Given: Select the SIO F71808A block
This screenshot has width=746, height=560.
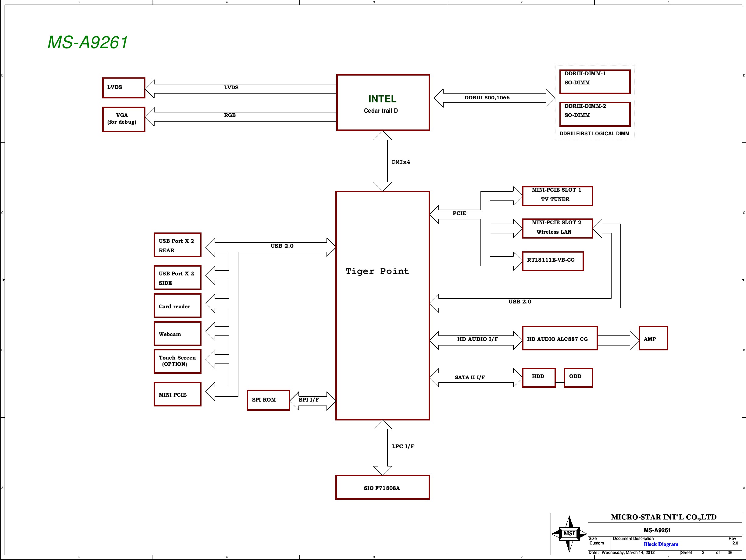Looking at the screenshot, I should (x=382, y=487).
